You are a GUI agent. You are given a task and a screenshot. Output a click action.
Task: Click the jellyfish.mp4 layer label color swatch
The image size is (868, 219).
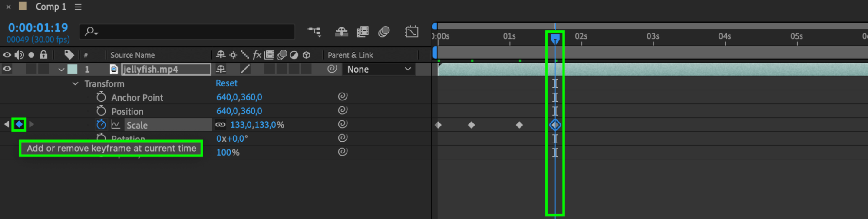[x=73, y=69]
